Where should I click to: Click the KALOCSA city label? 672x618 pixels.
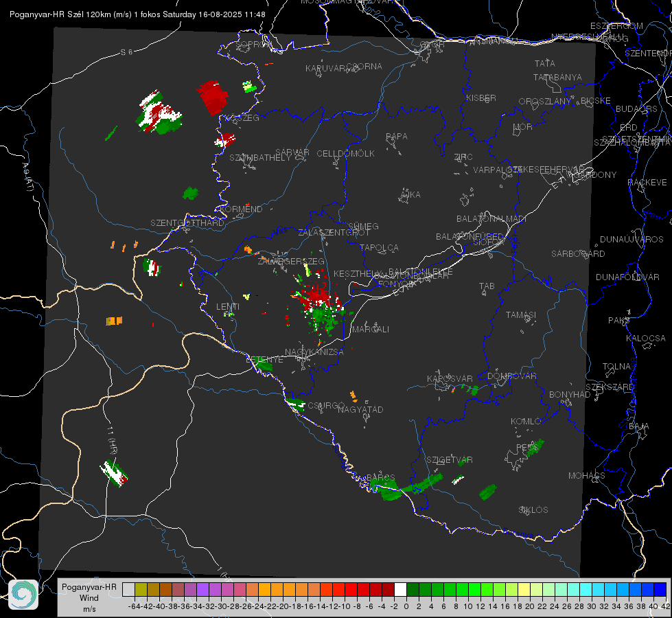coord(646,339)
